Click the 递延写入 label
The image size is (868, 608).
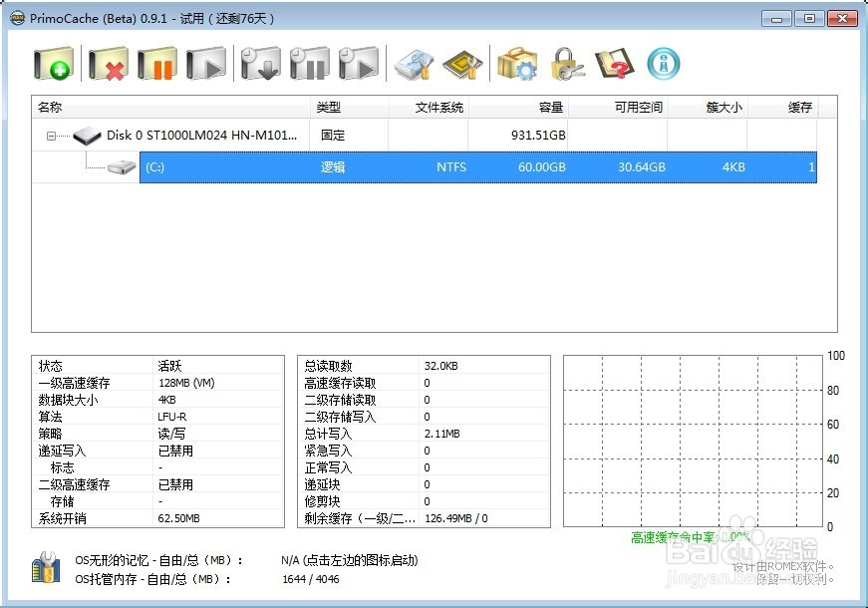[62, 451]
